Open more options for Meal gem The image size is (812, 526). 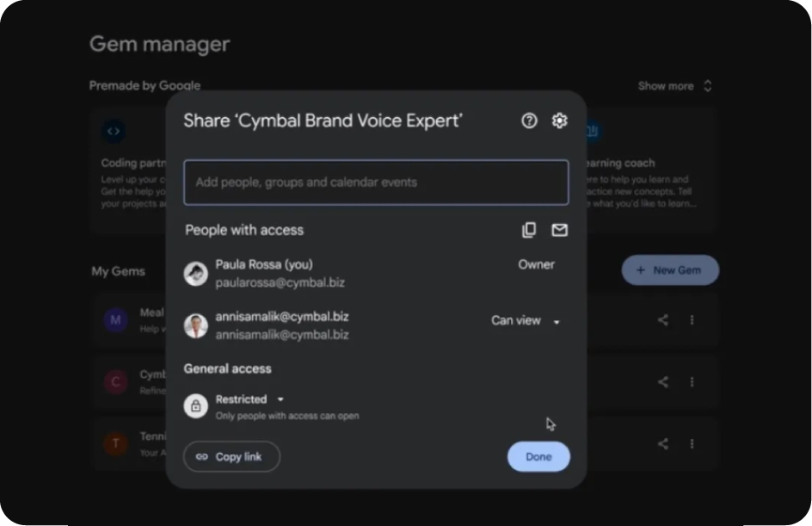[692, 319]
